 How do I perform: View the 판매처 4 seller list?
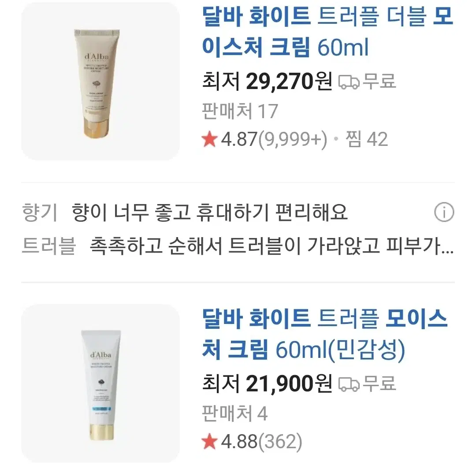(x=234, y=413)
